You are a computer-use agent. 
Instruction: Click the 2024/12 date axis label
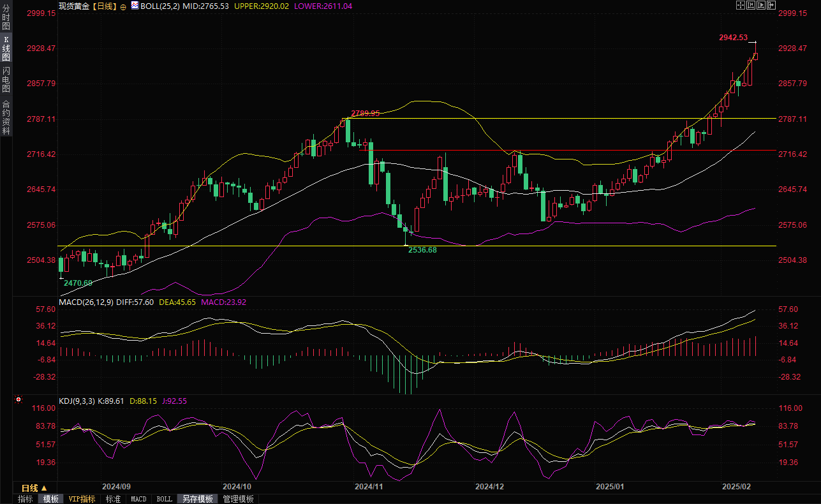coord(490,486)
